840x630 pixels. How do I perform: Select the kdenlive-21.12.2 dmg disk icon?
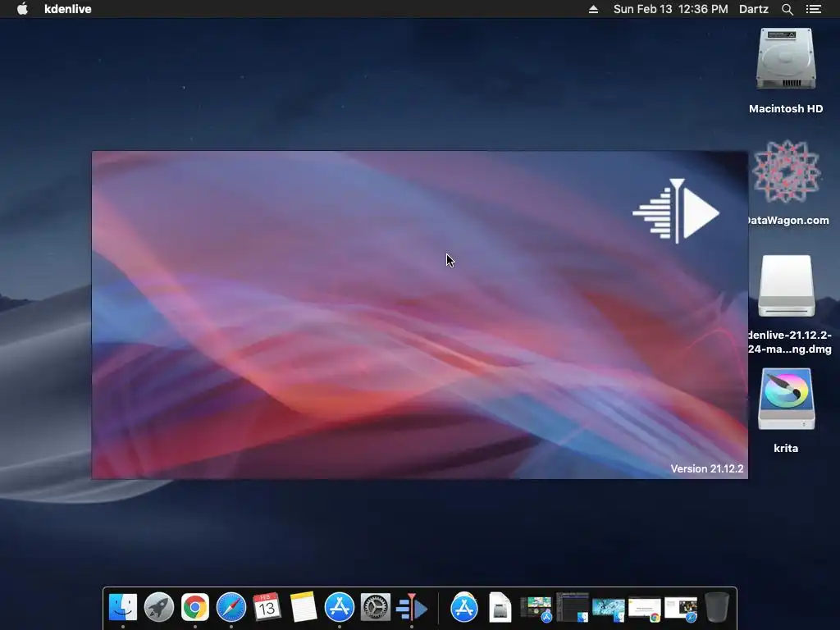(x=786, y=286)
